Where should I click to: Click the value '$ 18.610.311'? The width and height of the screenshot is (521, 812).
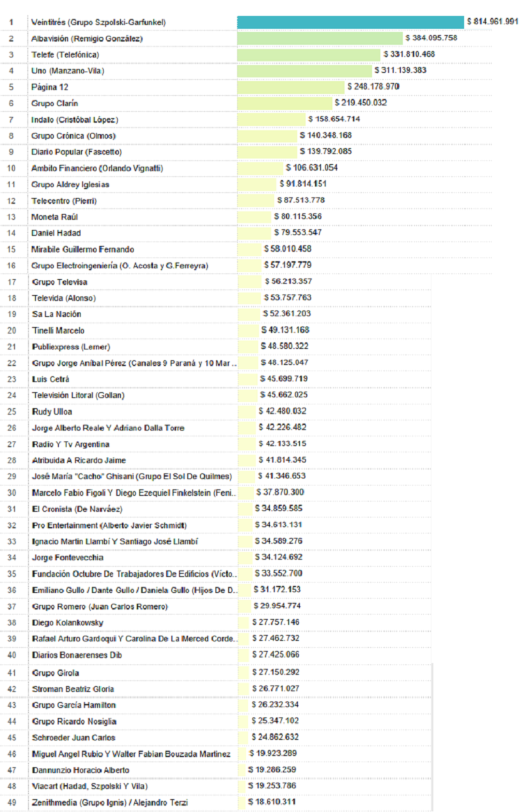(x=272, y=802)
